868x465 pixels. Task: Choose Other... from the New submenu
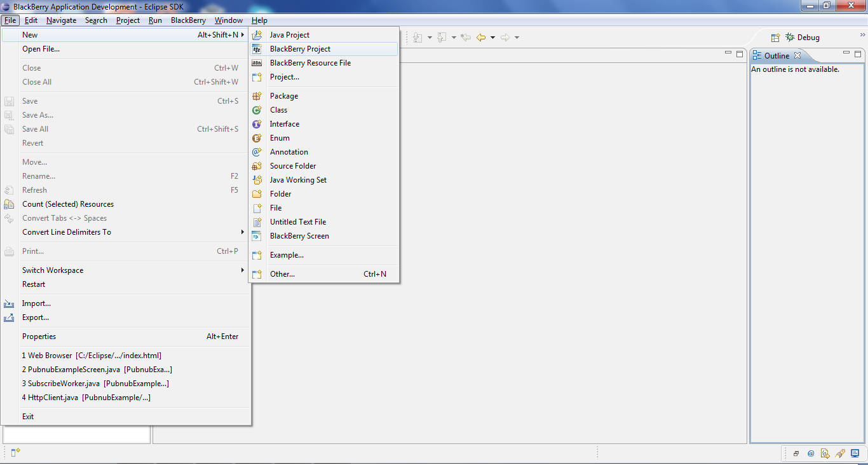[x=282, y=274]
